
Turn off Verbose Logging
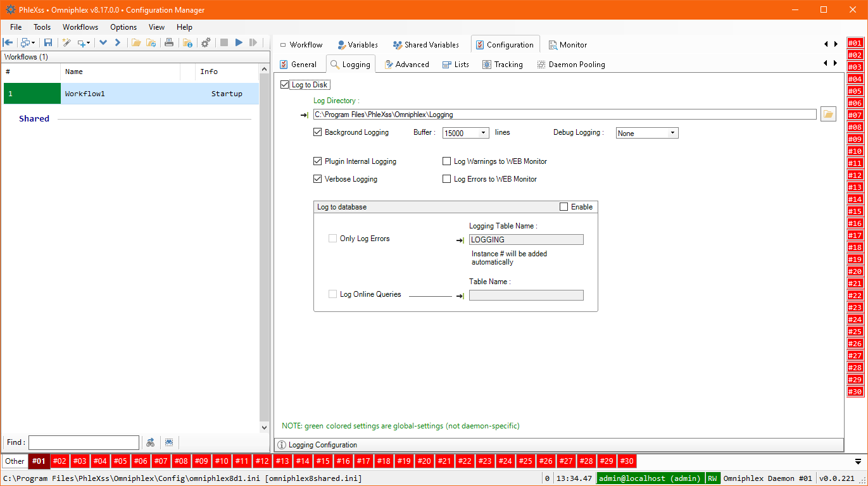[x=318, y=179]
